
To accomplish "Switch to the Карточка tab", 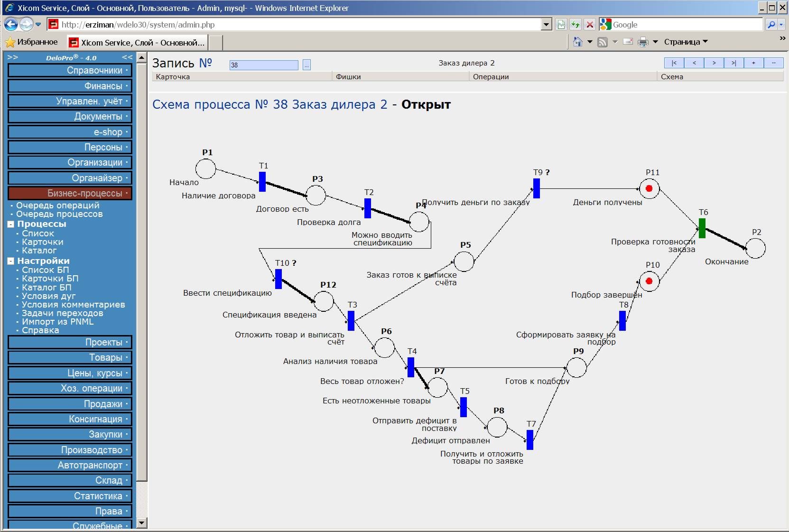I will 242,76.
